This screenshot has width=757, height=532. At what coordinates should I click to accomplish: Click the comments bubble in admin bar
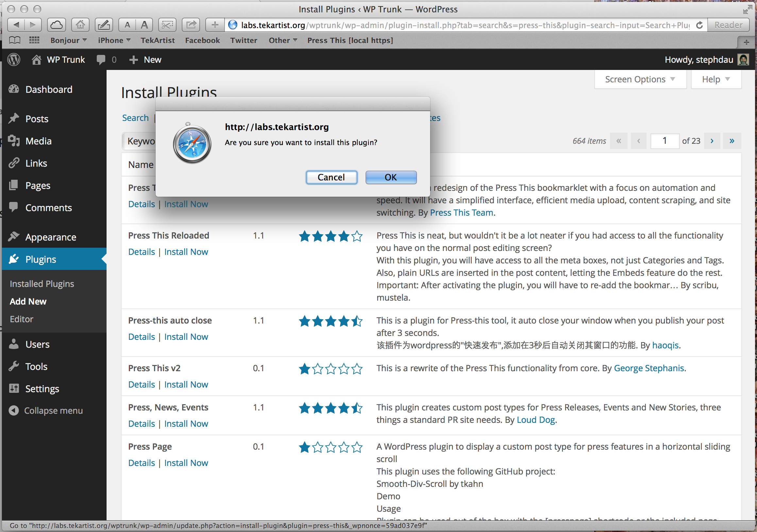tap(101, 60)
